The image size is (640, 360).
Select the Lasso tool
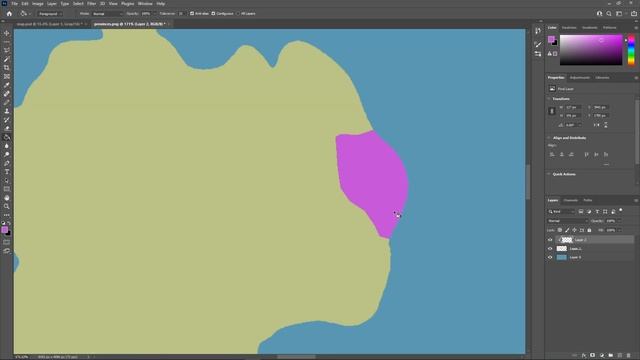coord(7,50)
